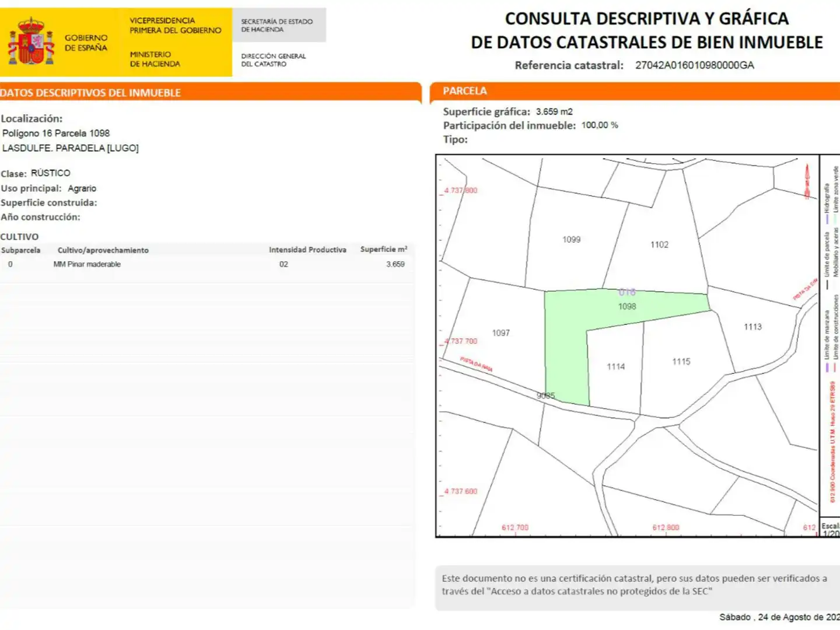
Task: Click the 3.659 surface cell in table
Action: click(395, 264)
